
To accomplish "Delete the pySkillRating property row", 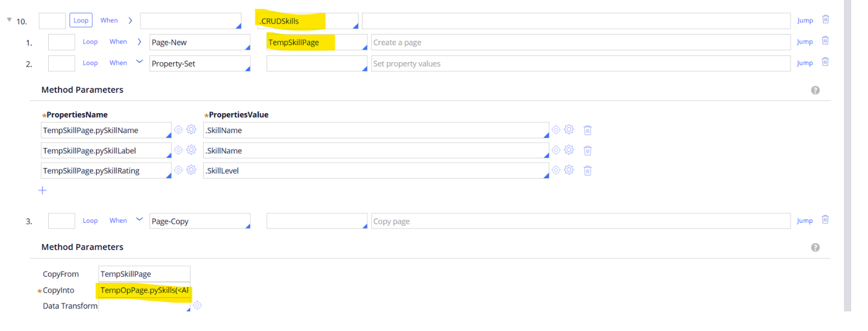I will click(587, 171).
